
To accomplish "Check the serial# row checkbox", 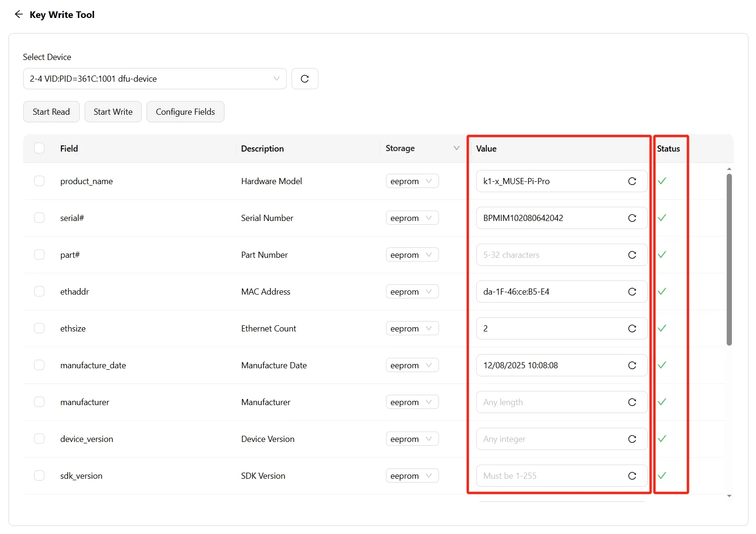I will tap(39, 218).
